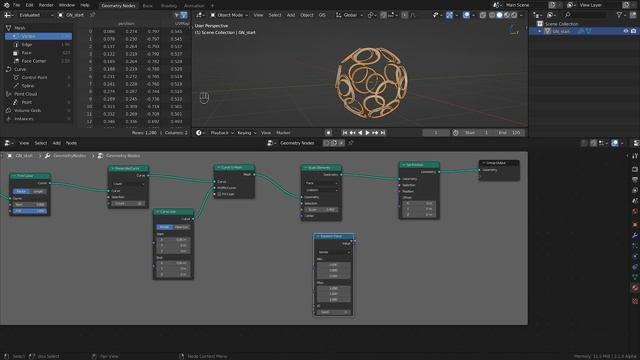The image size is (640, 360).
Task: Open the timeline Playback dropdown
Action: tap(222, 133)
